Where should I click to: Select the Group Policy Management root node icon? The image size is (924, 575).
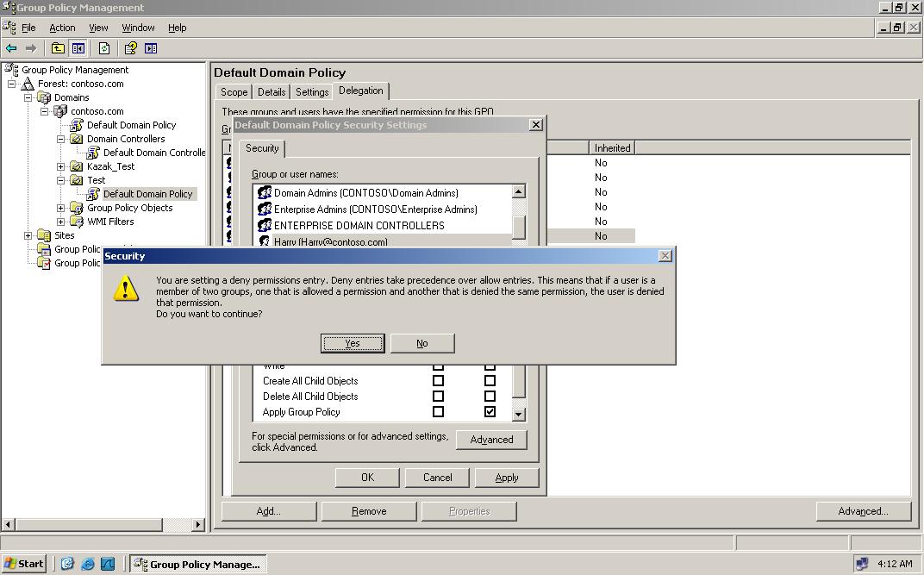(x=12, y=70)
